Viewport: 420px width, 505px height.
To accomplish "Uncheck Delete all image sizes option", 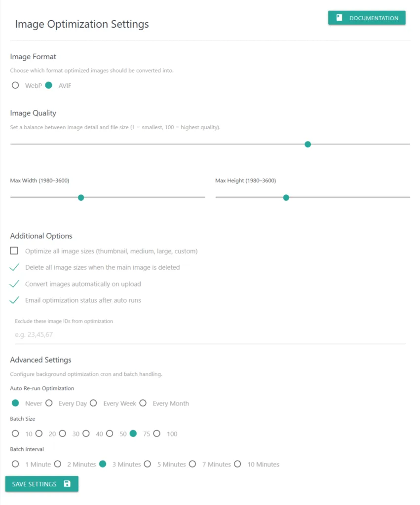I will point(15,267).
